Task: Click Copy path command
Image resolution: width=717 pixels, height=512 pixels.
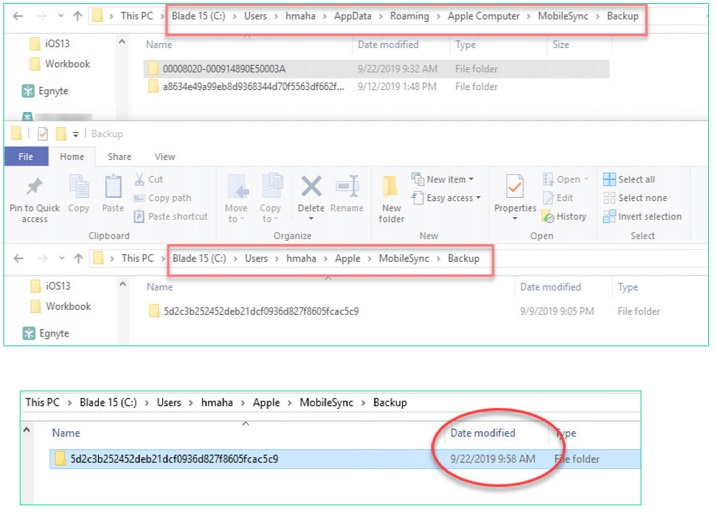Action: pyautogui.click(x=162, y=198)
